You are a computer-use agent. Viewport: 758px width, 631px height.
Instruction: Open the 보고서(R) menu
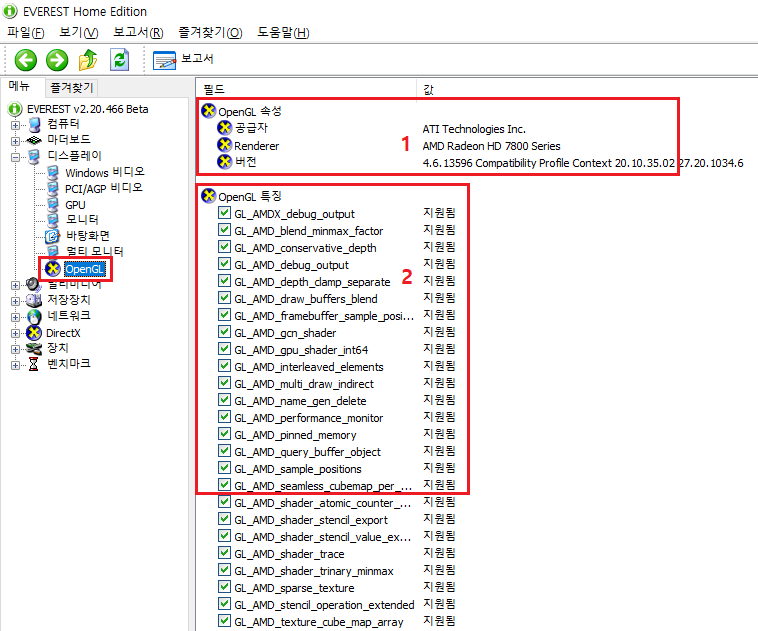point(138,32)
